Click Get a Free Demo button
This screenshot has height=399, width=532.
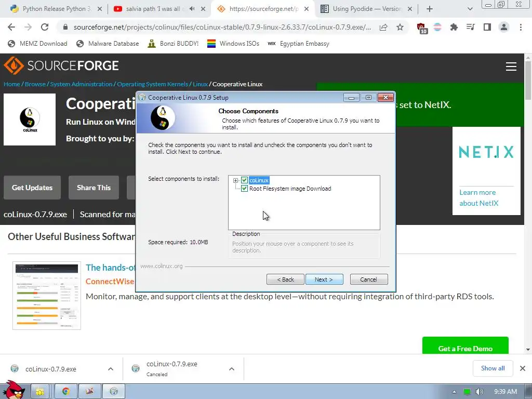[465, 347]
